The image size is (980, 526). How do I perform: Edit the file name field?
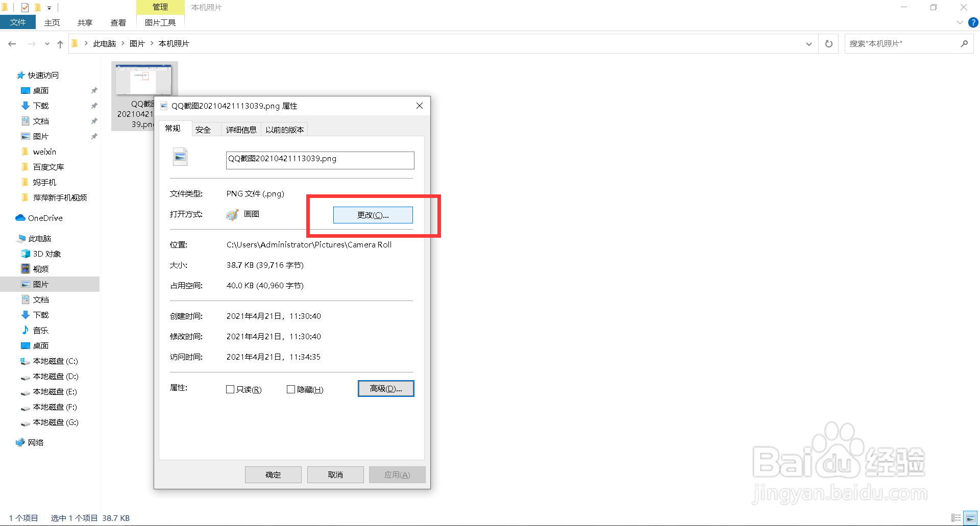[320, 160]
